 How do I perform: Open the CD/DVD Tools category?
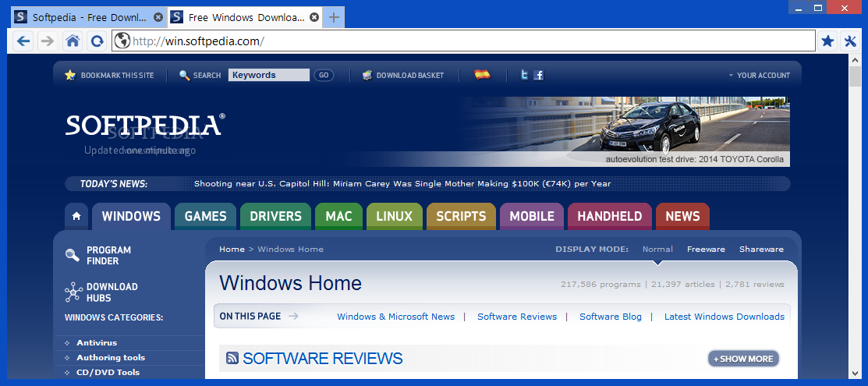[108, 372]
